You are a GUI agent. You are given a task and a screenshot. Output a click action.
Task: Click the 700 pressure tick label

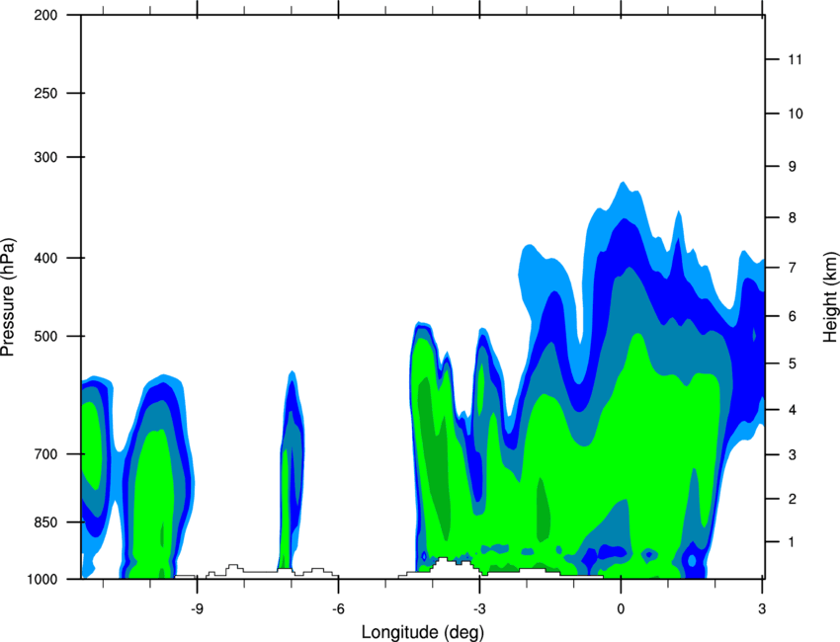pyautogui.click(x=45, y=454)
